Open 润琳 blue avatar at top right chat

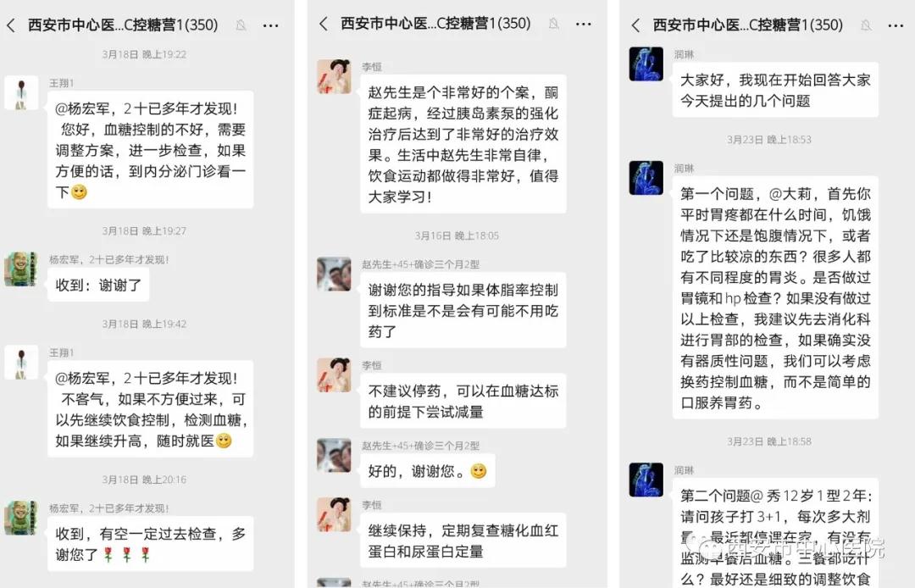tap(646, 64)
